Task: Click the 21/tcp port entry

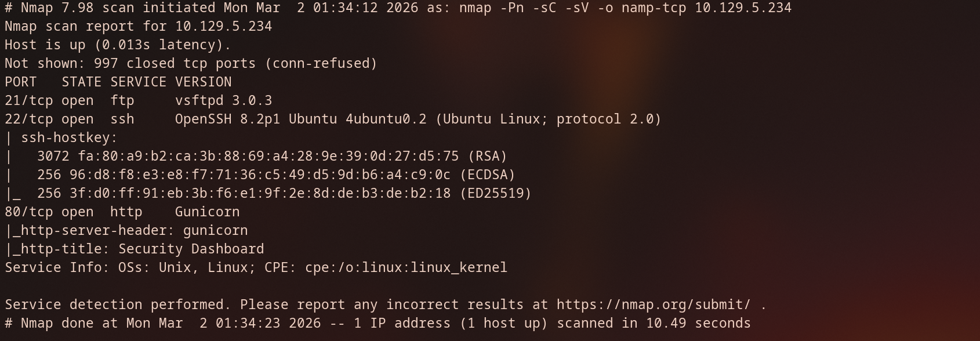Action: coord(29,100)
